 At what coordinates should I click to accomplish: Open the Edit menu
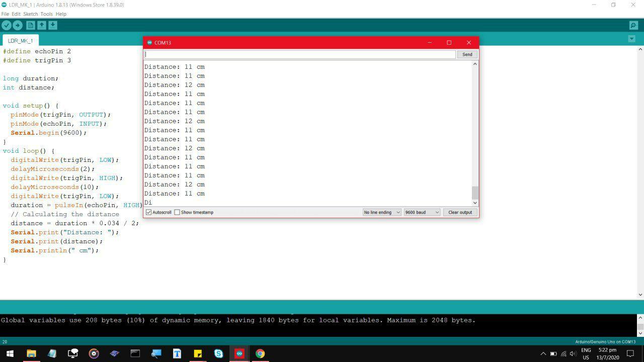(16, 14)
